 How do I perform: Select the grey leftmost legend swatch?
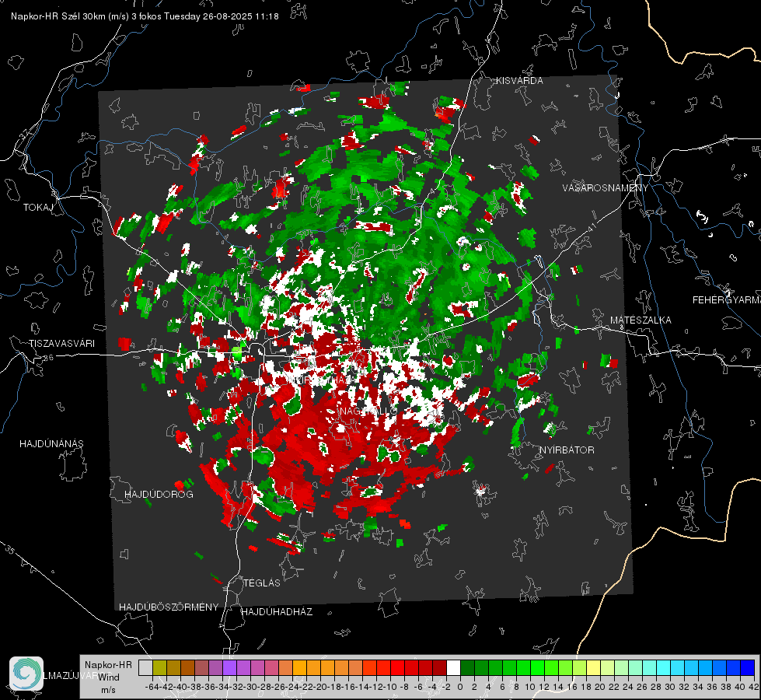[145, 667]
